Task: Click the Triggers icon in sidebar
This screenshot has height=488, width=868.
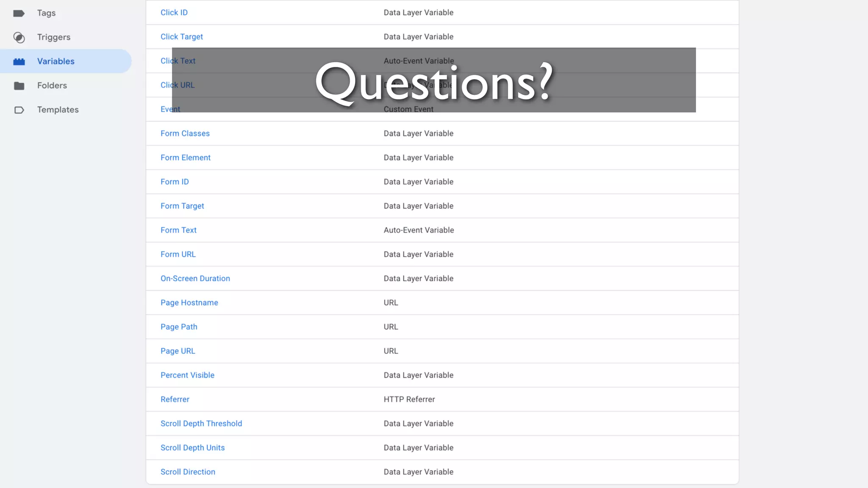Action: (19, 37)
